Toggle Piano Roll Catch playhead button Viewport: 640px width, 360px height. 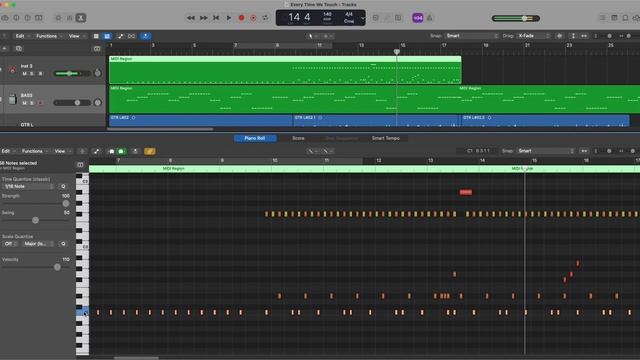click(x=136, y=151)
